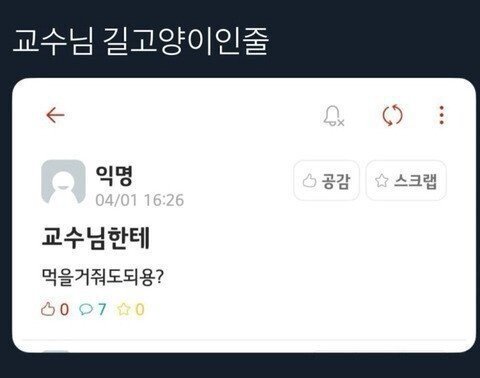Select the post title 교수님한테
This screenshot has height=378, width=480.
(x=96, y=238)
